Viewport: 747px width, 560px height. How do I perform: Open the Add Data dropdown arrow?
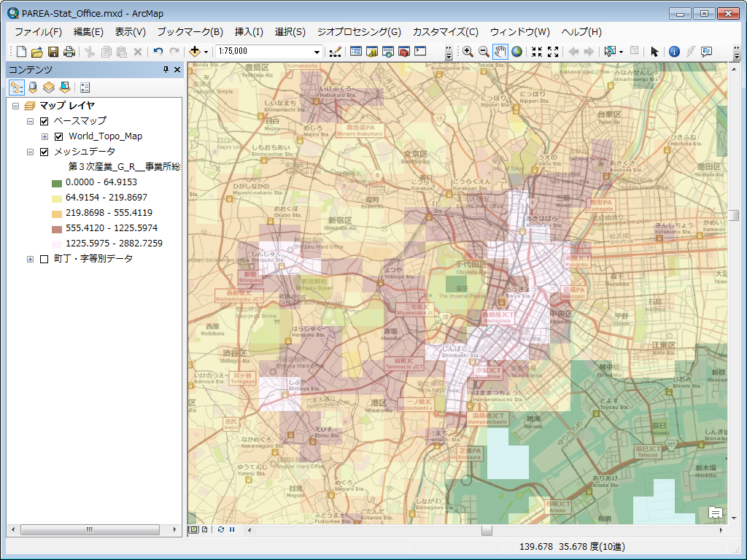click(206, 52)
